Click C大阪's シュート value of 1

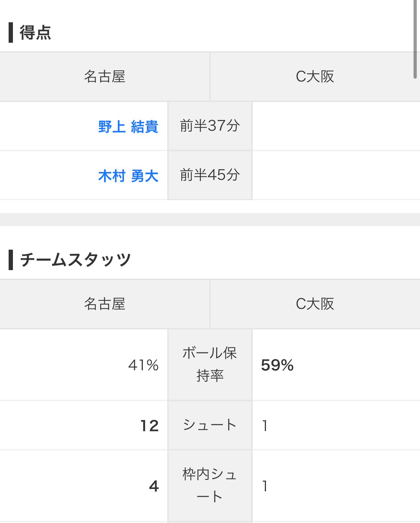click(265, 426)
